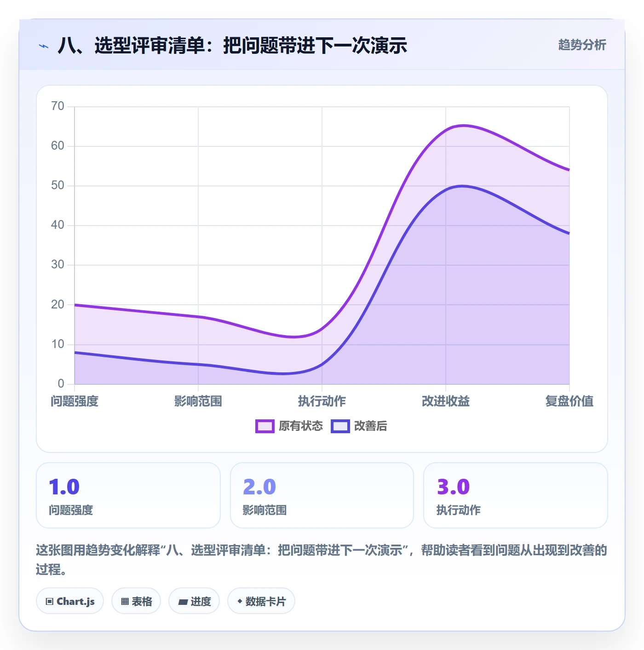Viewport: 644px width, 650px height.
Task: Click the 改进收益 x-axis label
Action: tap(446, 401)
